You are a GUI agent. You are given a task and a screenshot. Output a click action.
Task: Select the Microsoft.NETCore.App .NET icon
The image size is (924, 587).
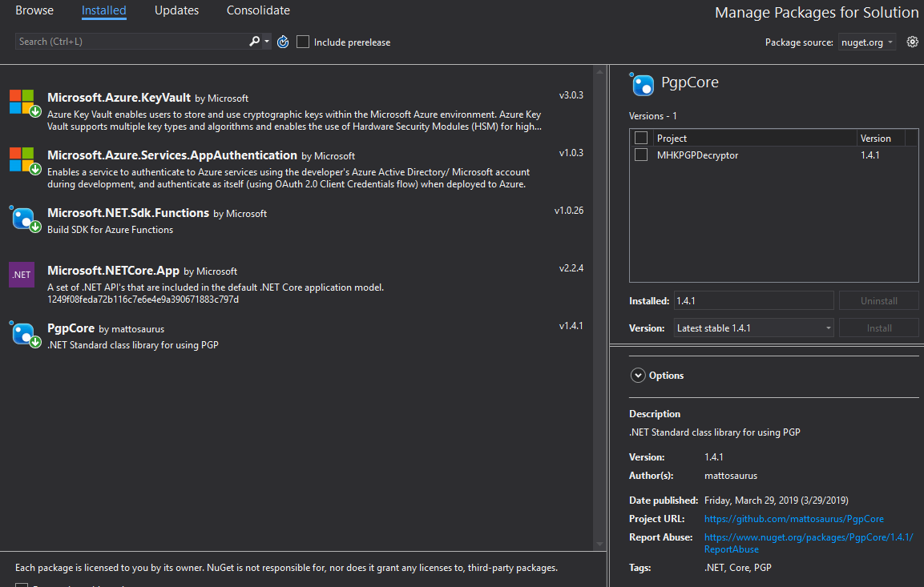coord(22,275)
